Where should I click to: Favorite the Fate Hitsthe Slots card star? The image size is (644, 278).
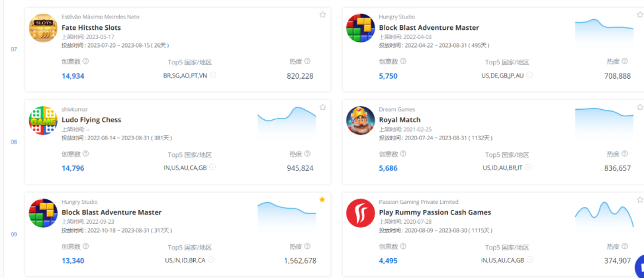click(x=323, y=15)
